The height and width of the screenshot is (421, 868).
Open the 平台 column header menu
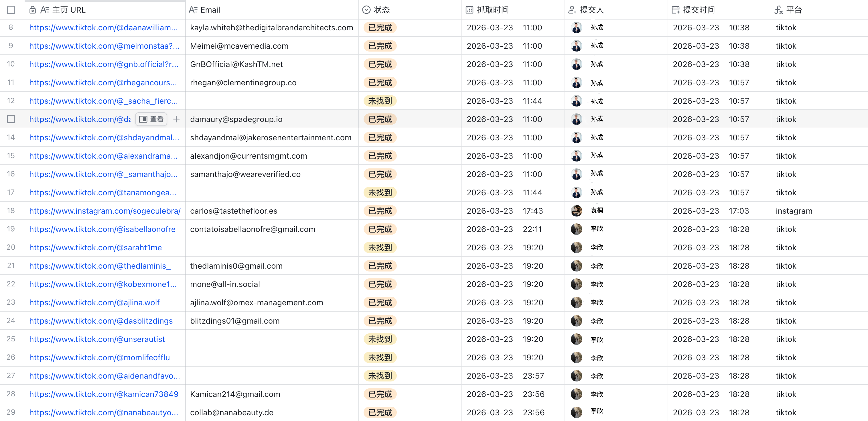tap(794, 10)
